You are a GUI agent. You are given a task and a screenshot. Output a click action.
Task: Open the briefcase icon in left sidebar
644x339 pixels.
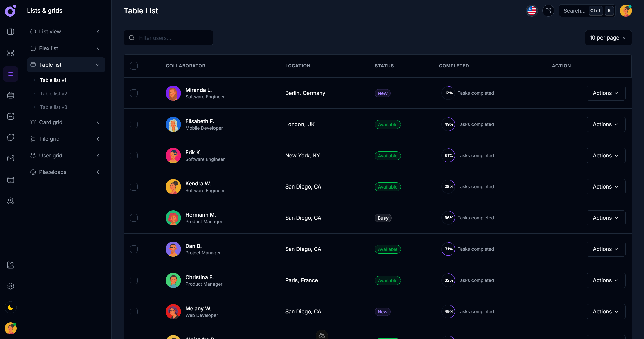click(11, 95)
